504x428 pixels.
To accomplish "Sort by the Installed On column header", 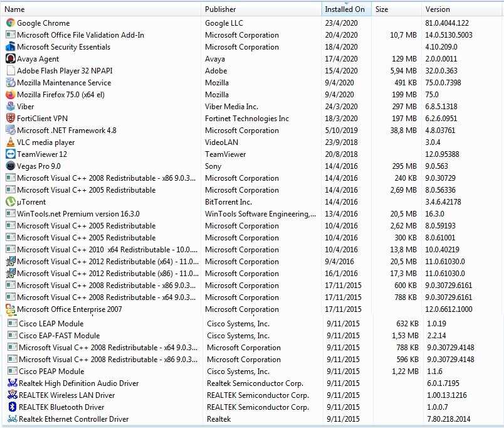I will (347, 9).
